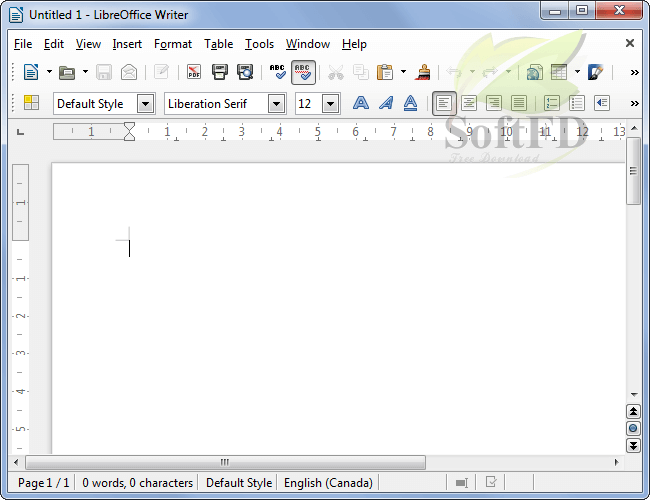Click the Document as E-mail envelope icon

(129, 72)
